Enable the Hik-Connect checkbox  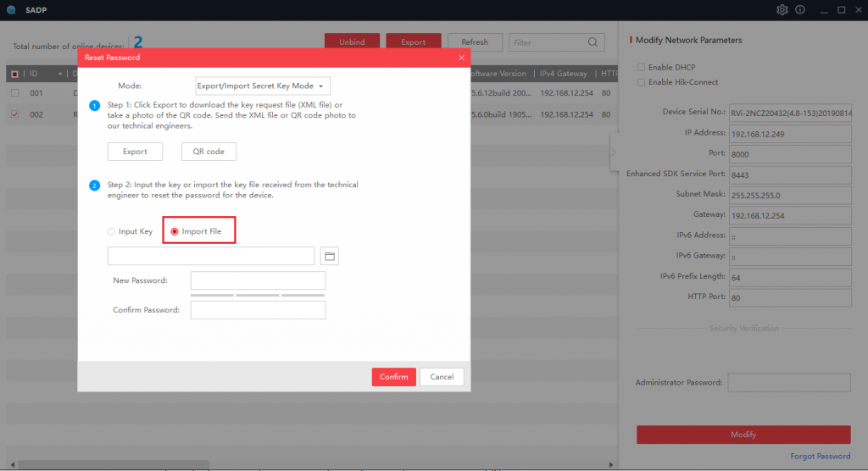[642, 82]
